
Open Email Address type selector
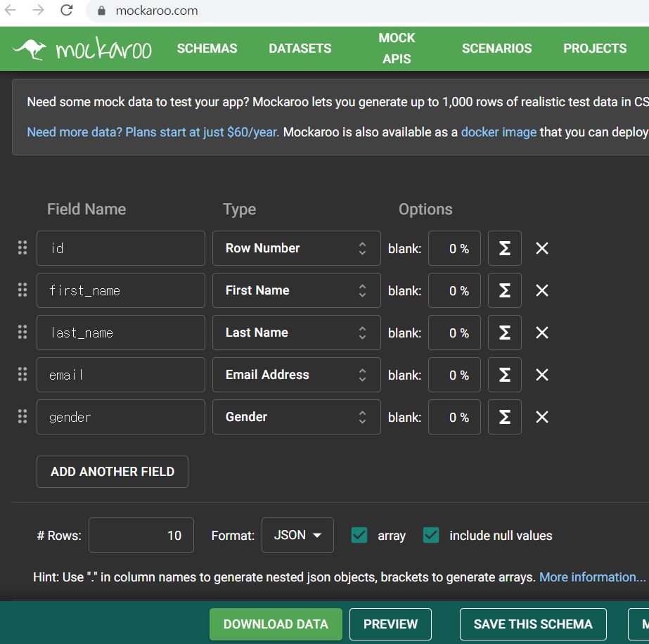click(x=296, y=375)
